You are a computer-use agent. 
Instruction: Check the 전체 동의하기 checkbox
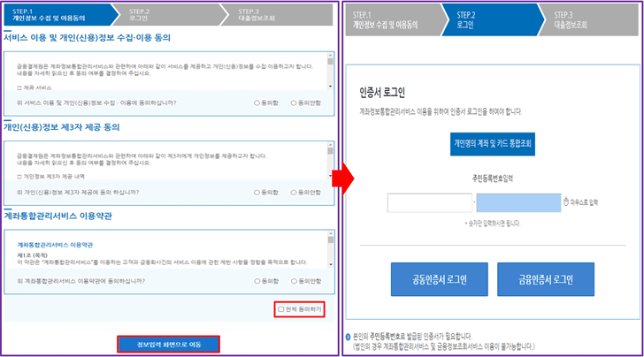281,309
